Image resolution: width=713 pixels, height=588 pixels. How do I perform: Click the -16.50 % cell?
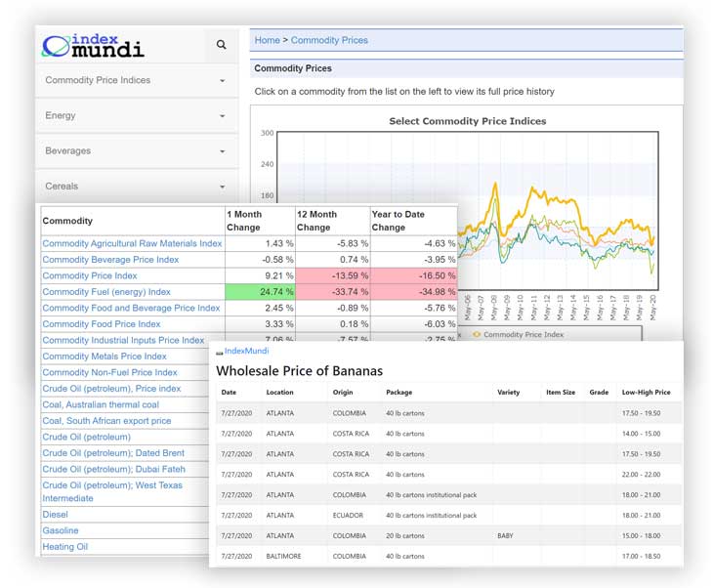click(x=414, y=275)
